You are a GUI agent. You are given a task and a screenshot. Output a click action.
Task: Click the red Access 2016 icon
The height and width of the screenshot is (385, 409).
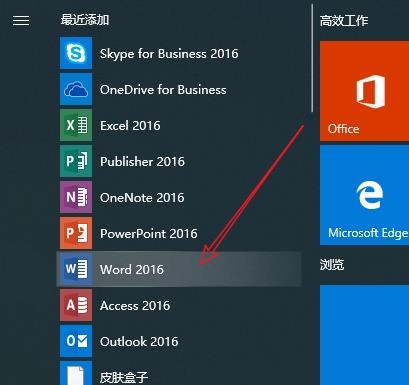coord(76,305)
